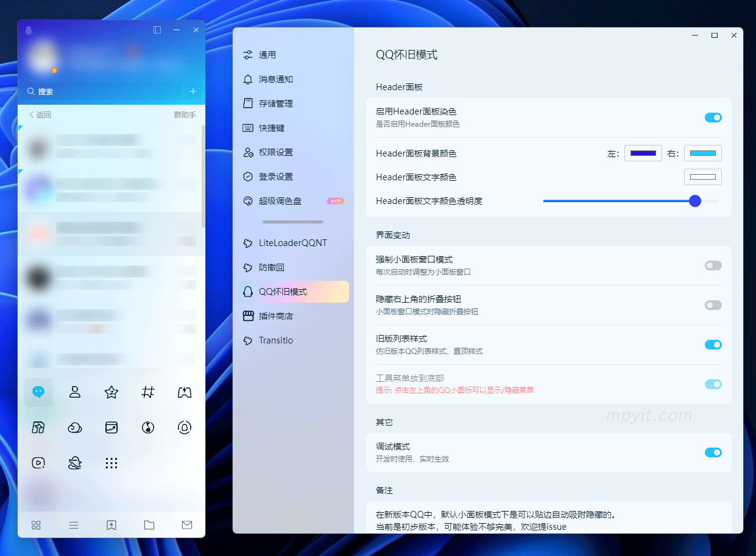756x556 pixels.
Task: Click the plus button beside the search box
Action: click(x=193, y=91)
